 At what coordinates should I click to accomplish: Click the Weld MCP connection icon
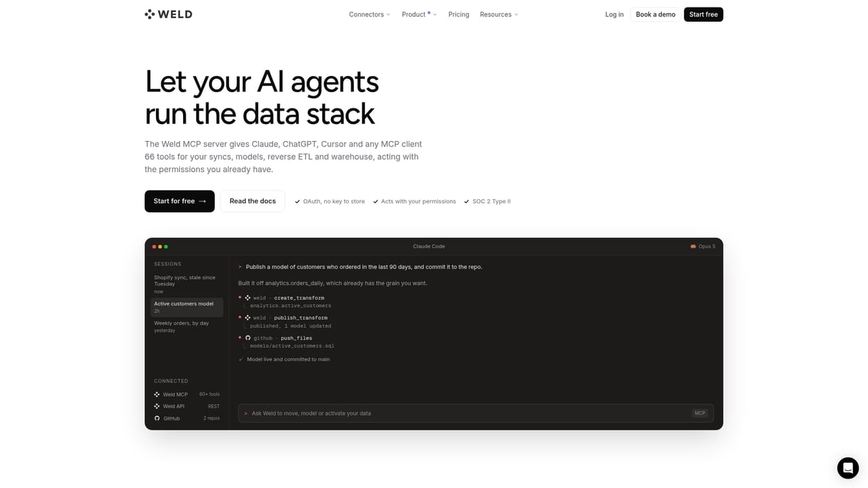click(x=157, y=394)
